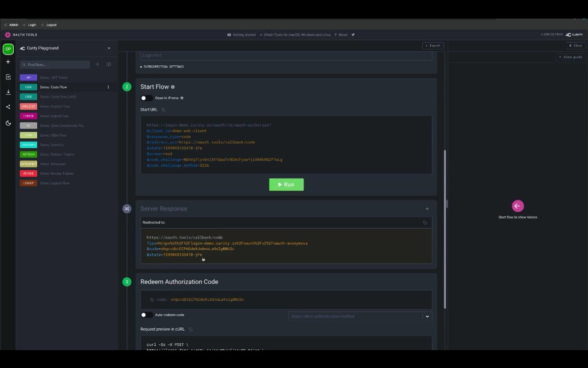The height and width of the screenshot is (368, 588).
Task: Select Demo: Userinfo flow
Action: click(52, 145)
